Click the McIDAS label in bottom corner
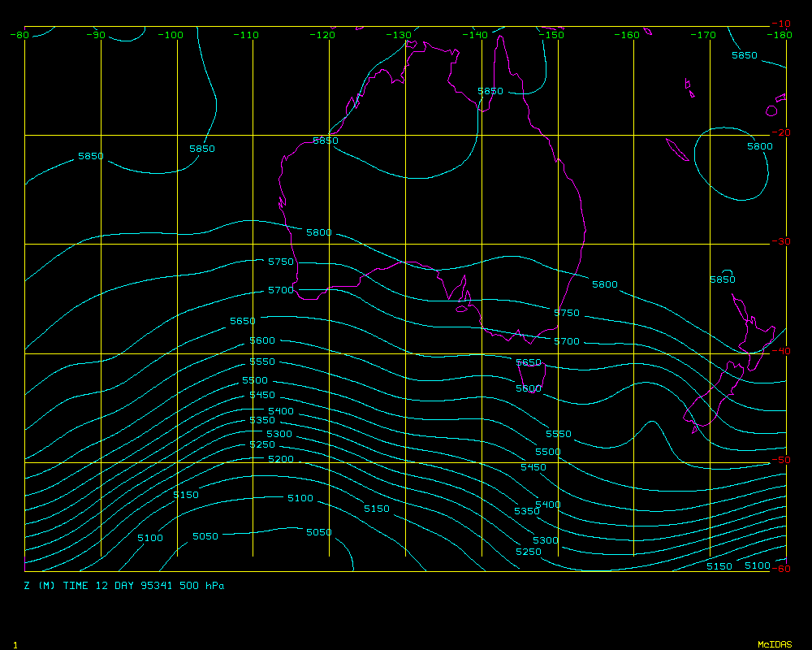The image size is (812, 650). (x=775, y=644)
